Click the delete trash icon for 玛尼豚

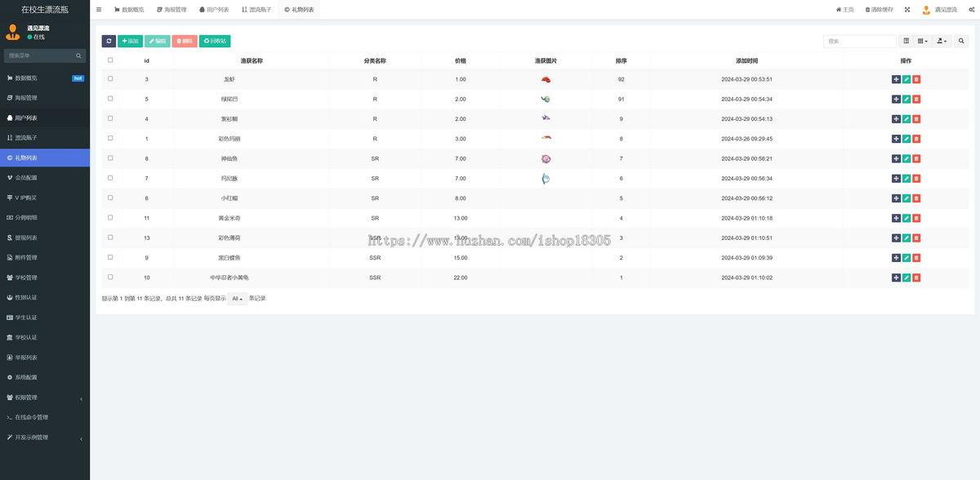(916, 179)
